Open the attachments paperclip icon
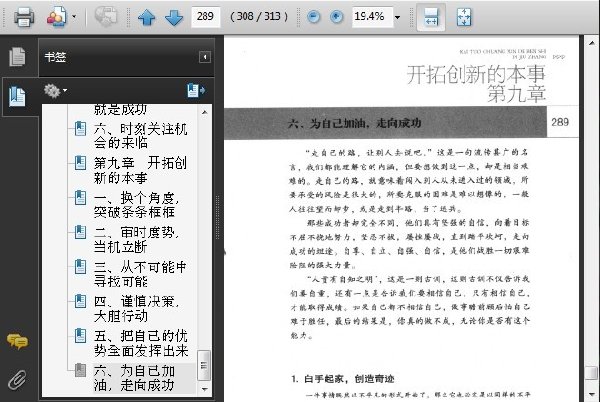 (18, 379)
